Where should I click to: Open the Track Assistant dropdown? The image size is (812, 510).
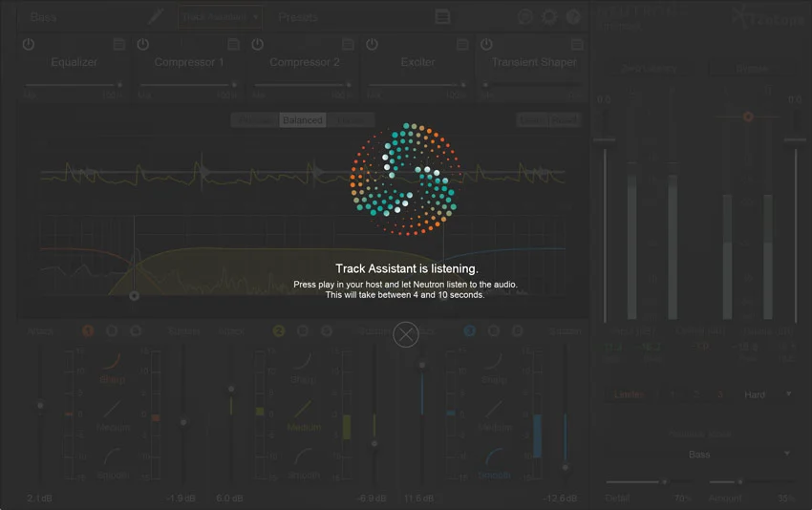220,17
